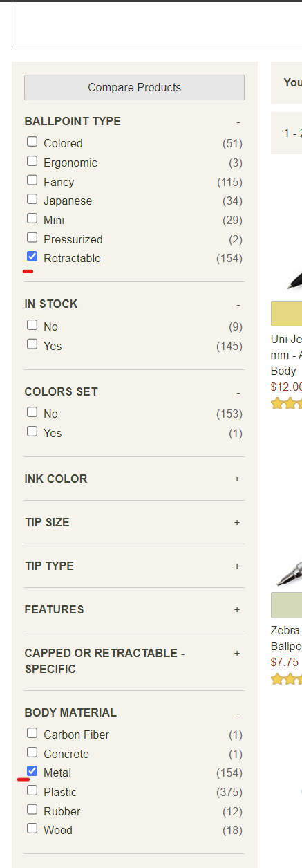This screenshot has height=868, width=302.
Task: Open the Uni Jetstream product link
Action: coord(286,355)
